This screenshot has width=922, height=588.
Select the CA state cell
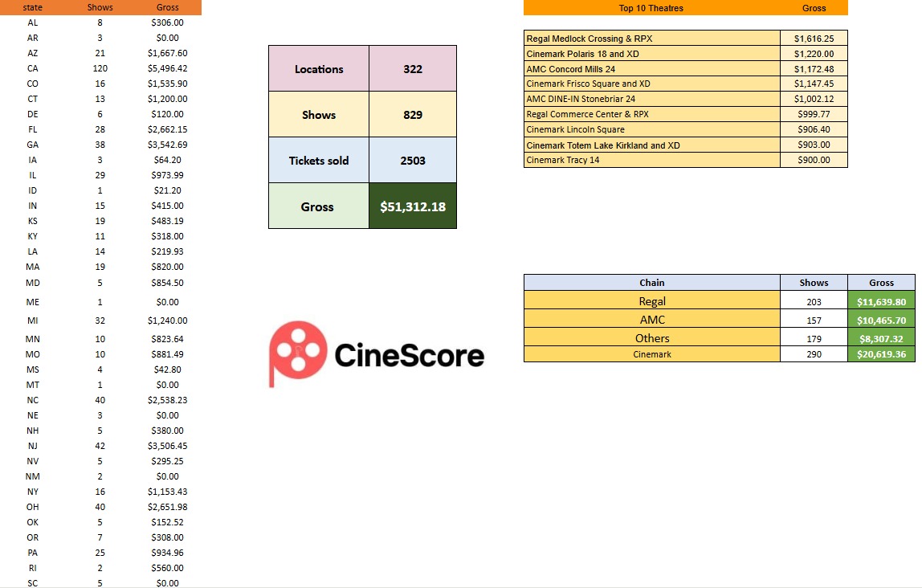[x=32, y=68]
